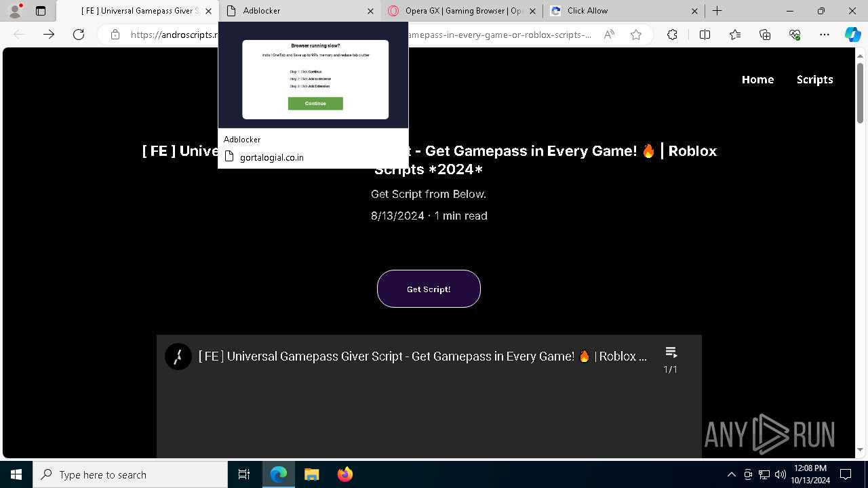
Task: Open the network status tray icon
Action: pyautogui.click(x=764, y=474)
